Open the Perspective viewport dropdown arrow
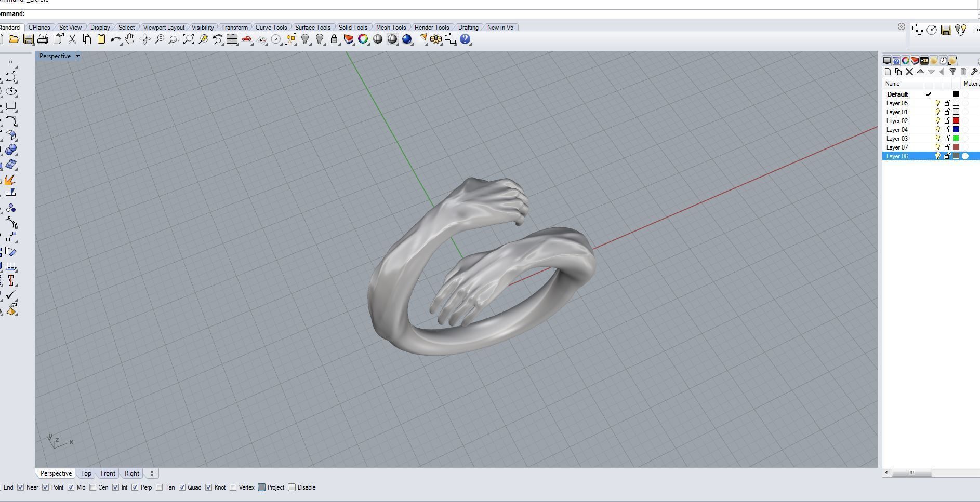The height and width of the screenshot is (502, 980). coord(77,56)
